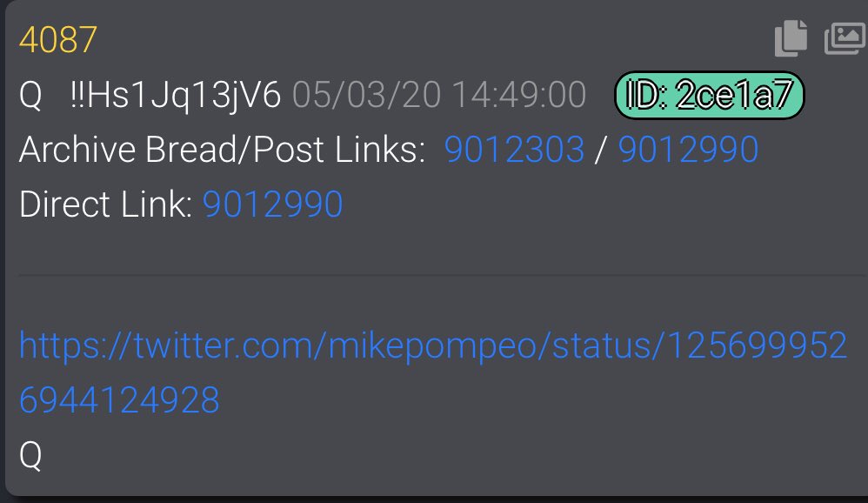The width and height of the screenshot is (868, 503).
Task: Click the post time 14:49:00
Action: (x=518, y=95)
